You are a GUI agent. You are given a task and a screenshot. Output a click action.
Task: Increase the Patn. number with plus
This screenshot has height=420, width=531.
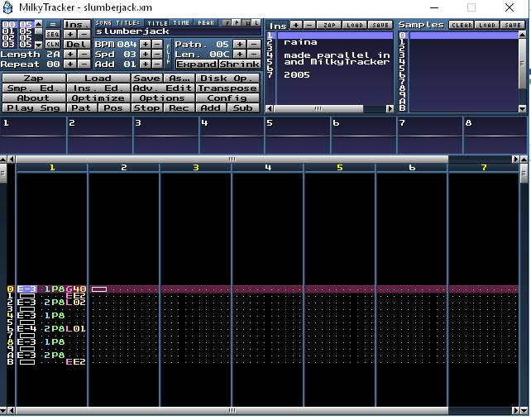tap(240, 45)
